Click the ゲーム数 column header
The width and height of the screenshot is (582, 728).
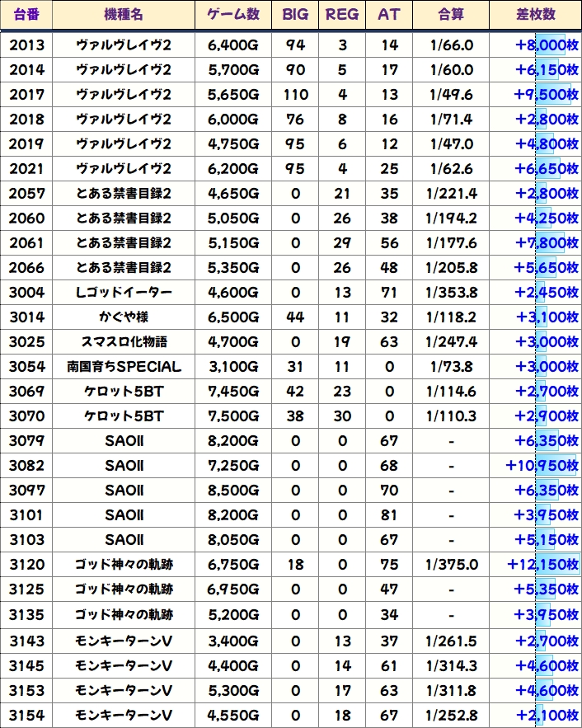point(233,14)
